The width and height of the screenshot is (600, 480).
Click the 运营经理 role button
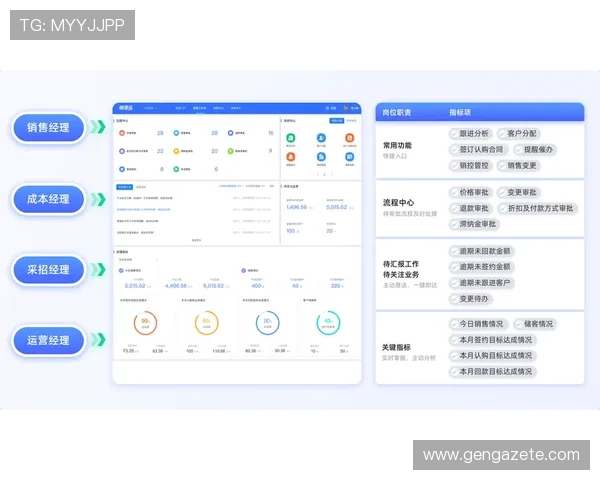49,340
